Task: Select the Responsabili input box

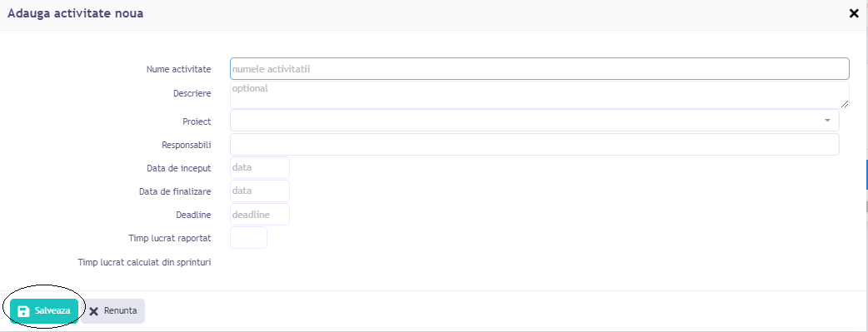Action: tap(534, 145)
